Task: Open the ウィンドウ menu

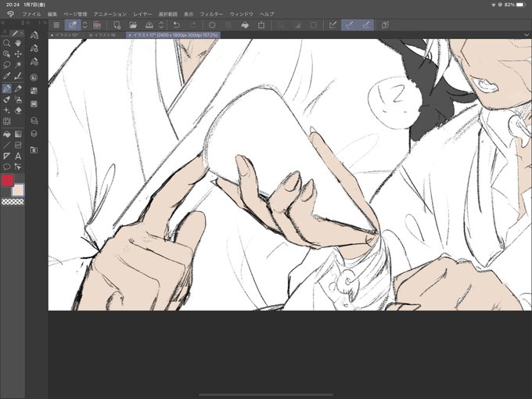Action: click(x=242, y=14)
